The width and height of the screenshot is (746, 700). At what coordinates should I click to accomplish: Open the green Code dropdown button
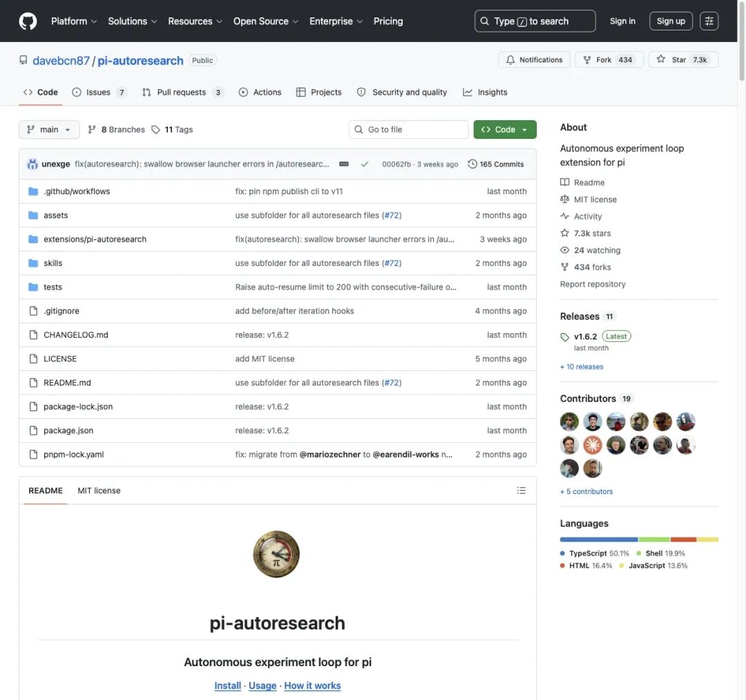click(505, 129)
